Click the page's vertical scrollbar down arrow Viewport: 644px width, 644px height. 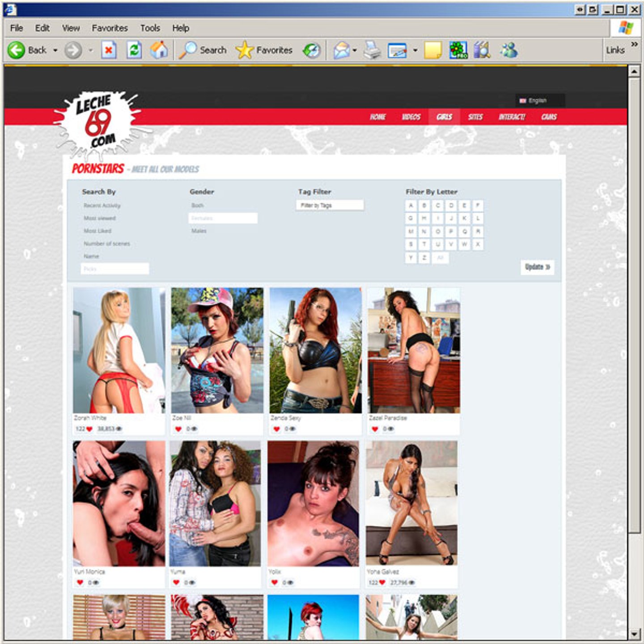pyautogui.click(x=634, y=634)
